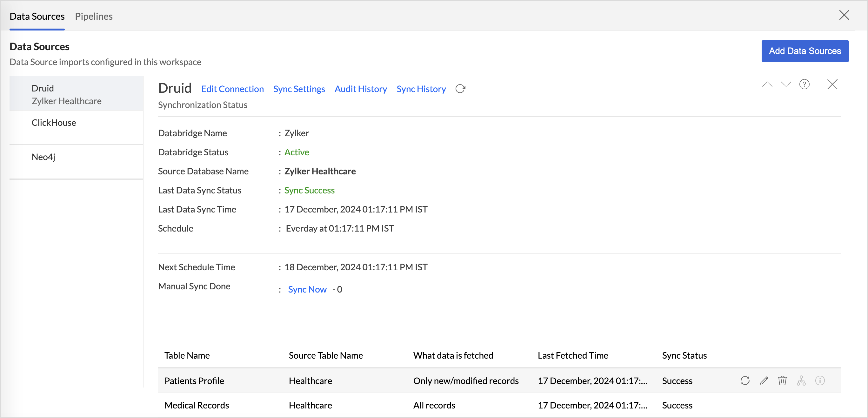Screen dimensions: 868x418
Task: Open the Edit Connection link
Action: point(232,89)
